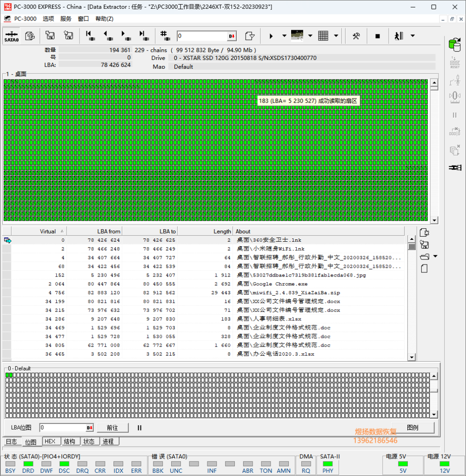The height and width of the screenshot is (476, 466).
Task: Open the 帮助(Z) menu
Action: tap(104, 19)
